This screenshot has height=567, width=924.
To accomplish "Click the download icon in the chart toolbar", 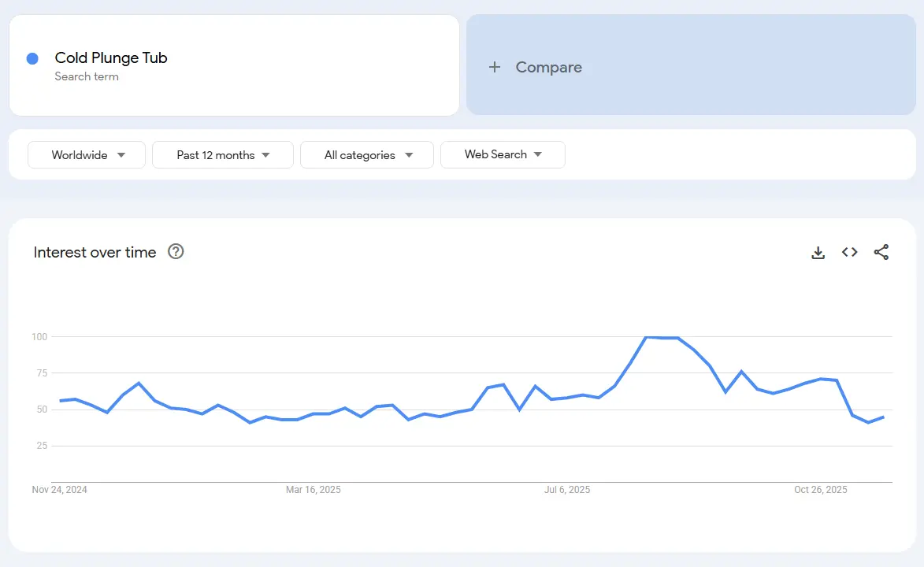I will pos(818,252).
